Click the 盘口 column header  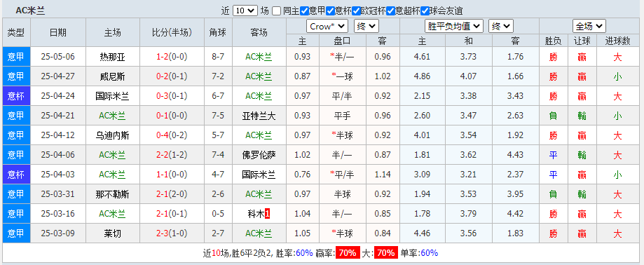coord(342,41)
